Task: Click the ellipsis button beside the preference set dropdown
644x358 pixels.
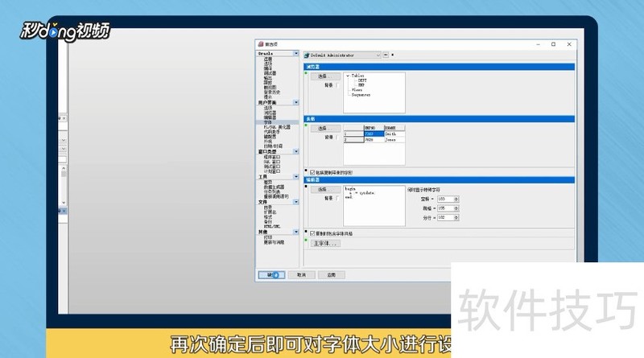Action: (386, 55)
